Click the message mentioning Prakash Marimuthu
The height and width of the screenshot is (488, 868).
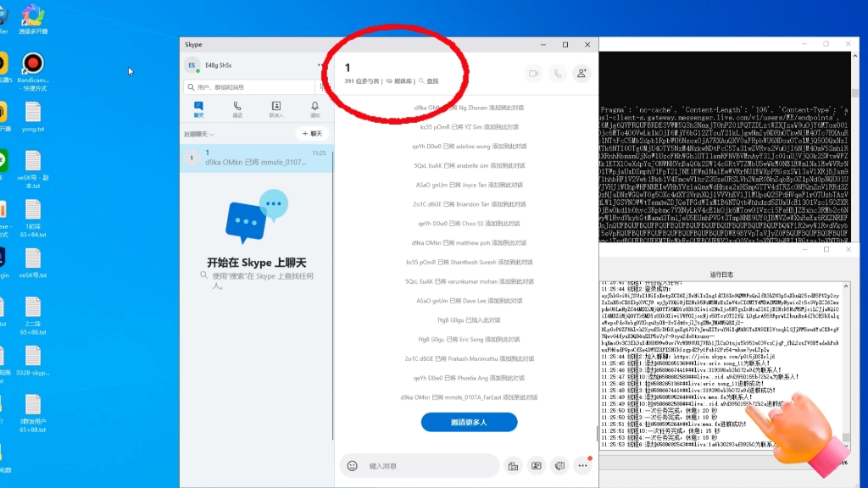pyautogui.click(x=469, y=359)
